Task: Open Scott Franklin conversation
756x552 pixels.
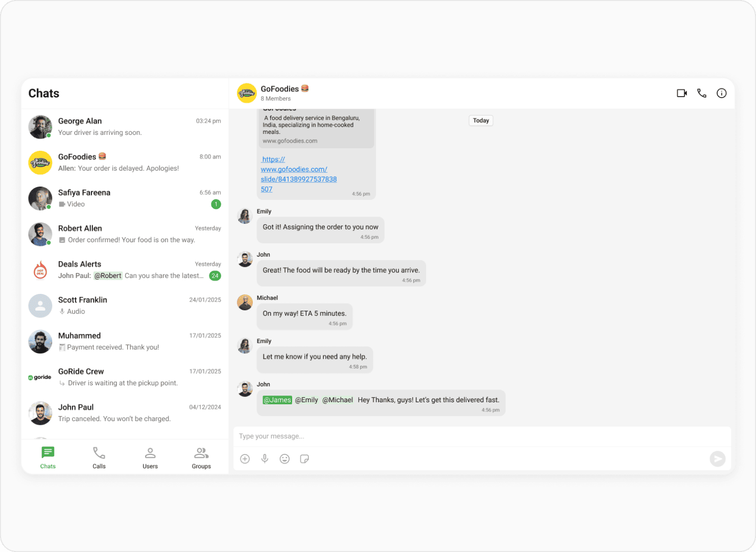Action: 125,306
